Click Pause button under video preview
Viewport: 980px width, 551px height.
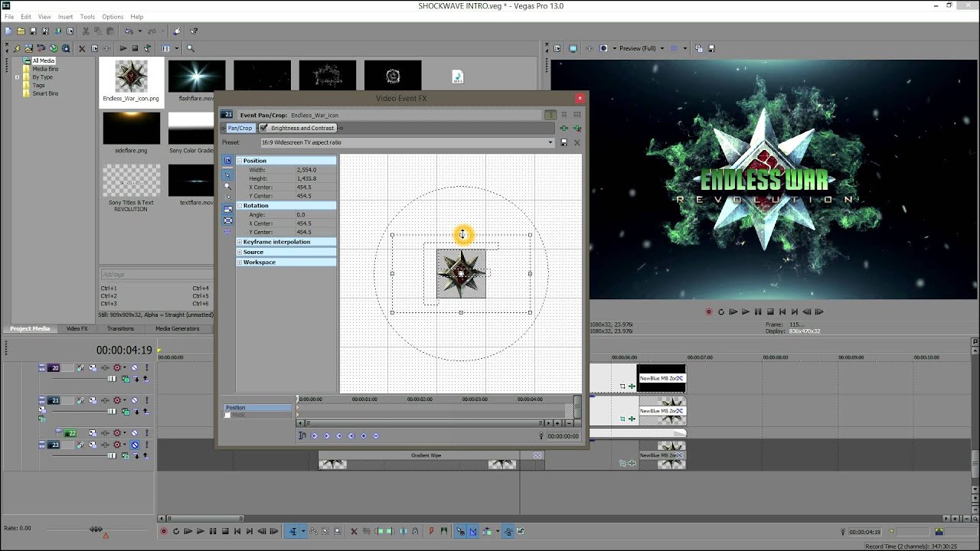pos(758,311)
